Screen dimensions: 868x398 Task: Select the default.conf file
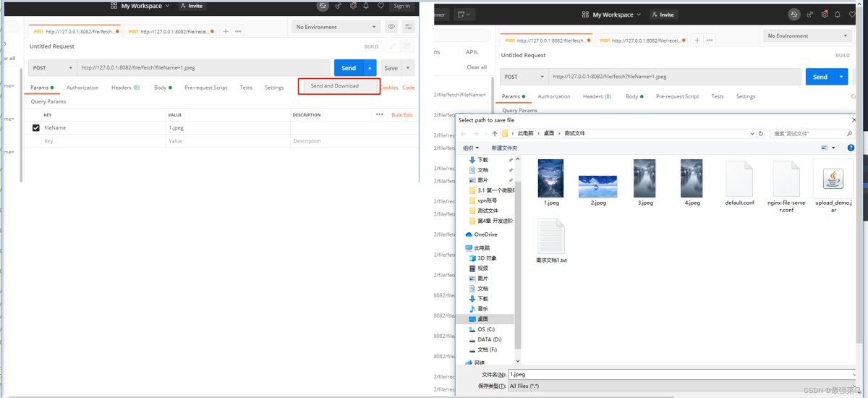click(x=739, y=183)
